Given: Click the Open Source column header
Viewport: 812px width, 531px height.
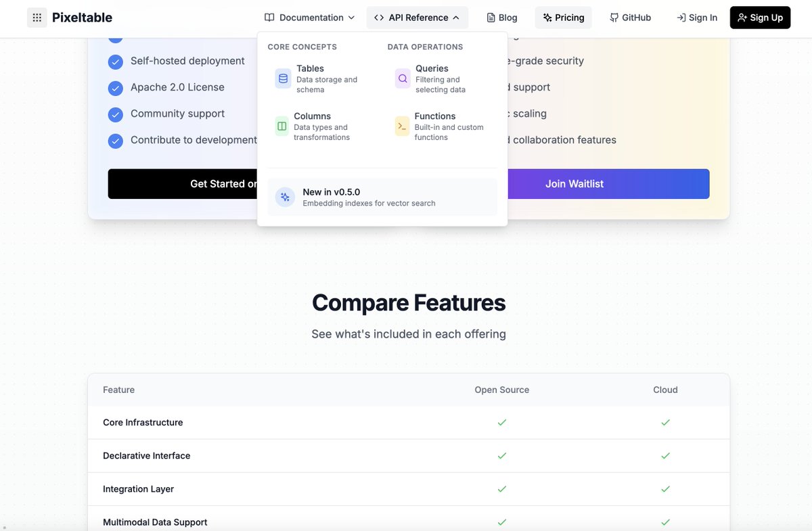Looking at the screenshot, I should coord(502,390).
